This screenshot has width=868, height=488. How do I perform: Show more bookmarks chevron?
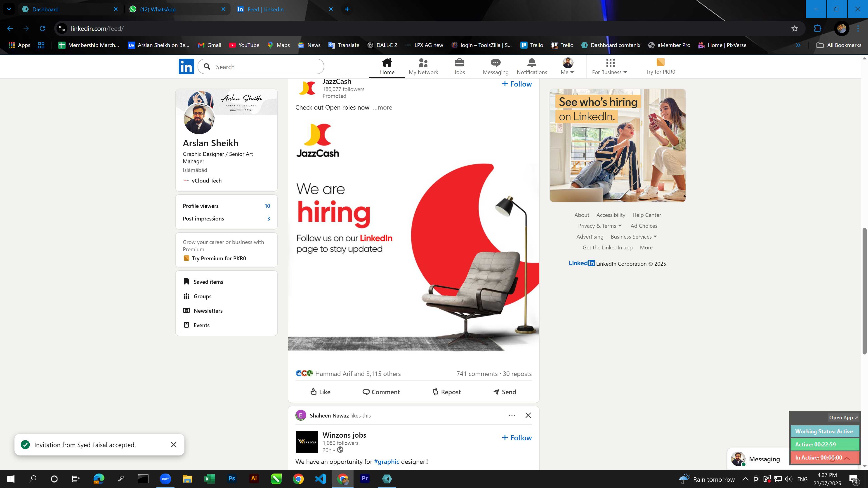pyautogui.click(x=798, y=45)
